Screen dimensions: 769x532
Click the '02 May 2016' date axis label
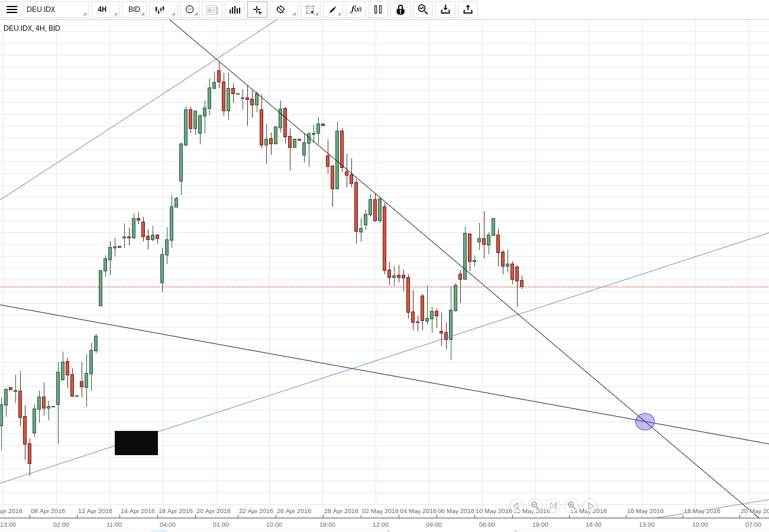tap(380, 511)
